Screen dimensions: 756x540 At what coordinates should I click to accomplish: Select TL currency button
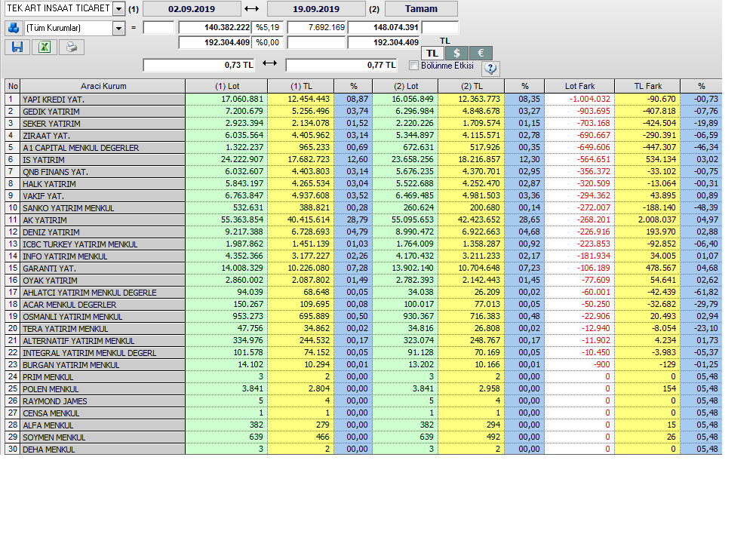click(x=432, y=53)
